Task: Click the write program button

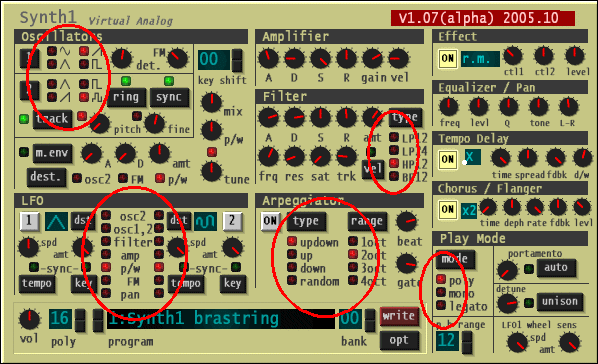Action: point(399,316)
